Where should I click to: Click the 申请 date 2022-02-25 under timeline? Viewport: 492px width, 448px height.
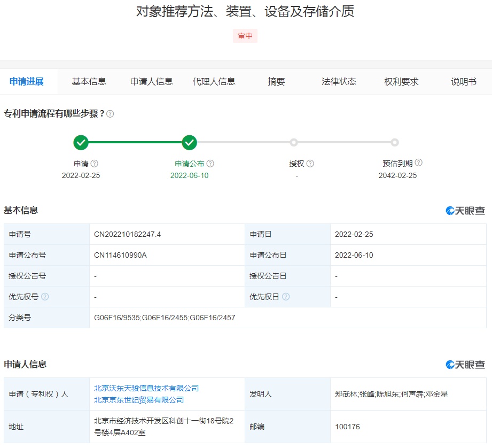pyautogui.click(x=81, y=175)
